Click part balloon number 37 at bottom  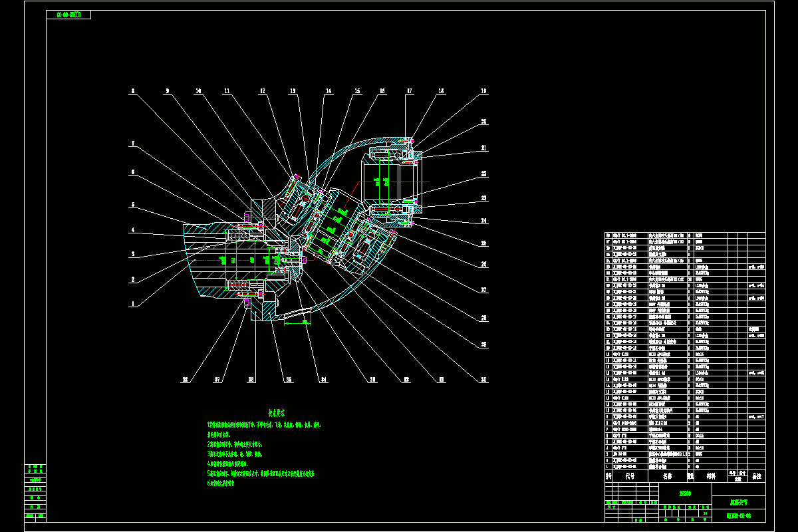217,380
